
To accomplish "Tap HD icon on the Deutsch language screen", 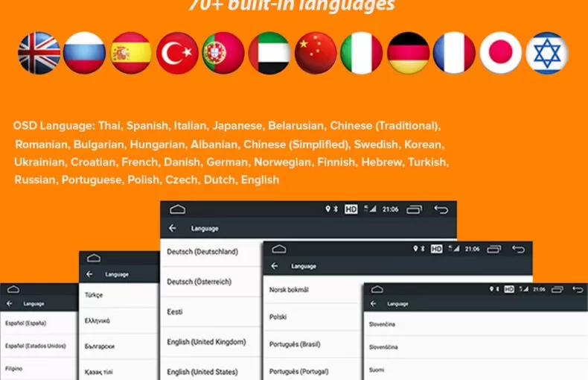I will (351, 209).
